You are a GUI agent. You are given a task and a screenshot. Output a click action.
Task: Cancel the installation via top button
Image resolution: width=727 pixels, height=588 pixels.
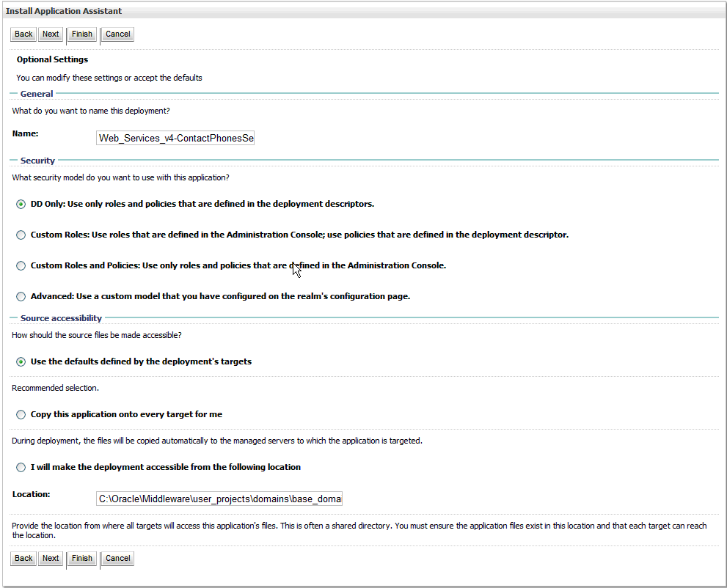pyautogui.click(x=117, y=34)
